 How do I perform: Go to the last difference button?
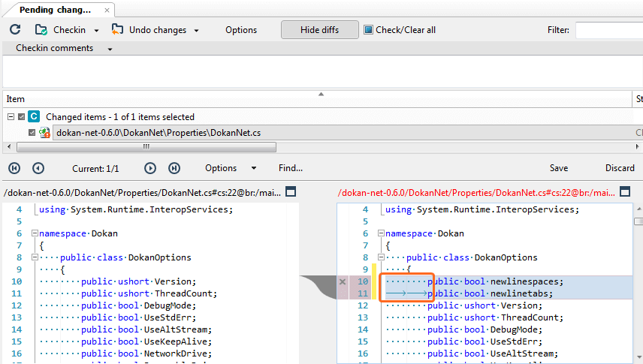coord(174,168)
